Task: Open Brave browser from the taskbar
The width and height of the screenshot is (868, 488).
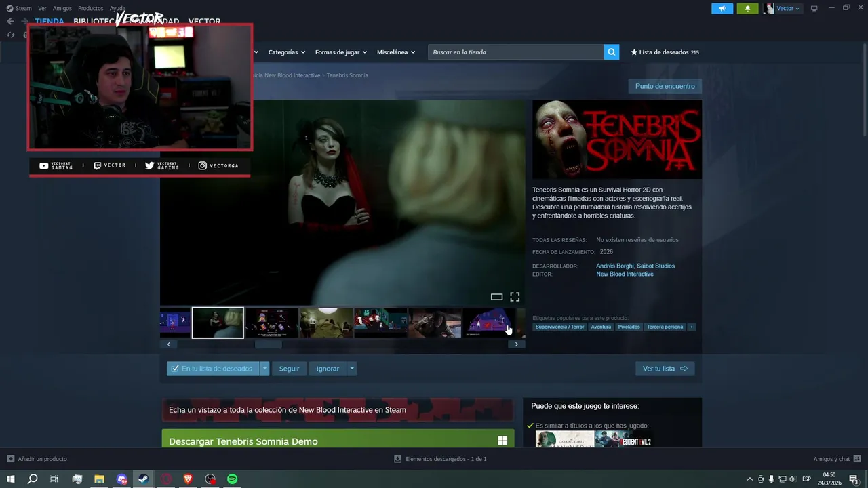Action: click(x=188, y=479)
